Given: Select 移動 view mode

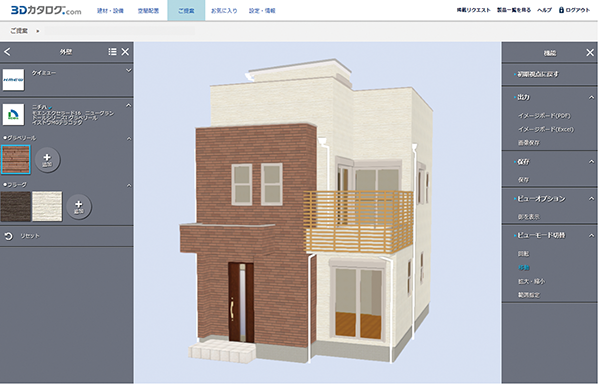Looking at the screenshot, I should tap(523, 268).
